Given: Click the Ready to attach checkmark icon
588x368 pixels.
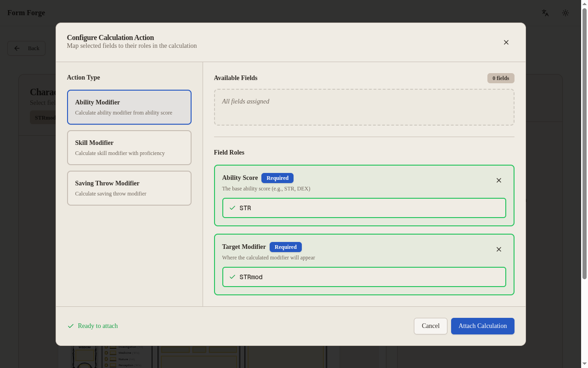Looking at the screenshot, I should coord(71,326).
